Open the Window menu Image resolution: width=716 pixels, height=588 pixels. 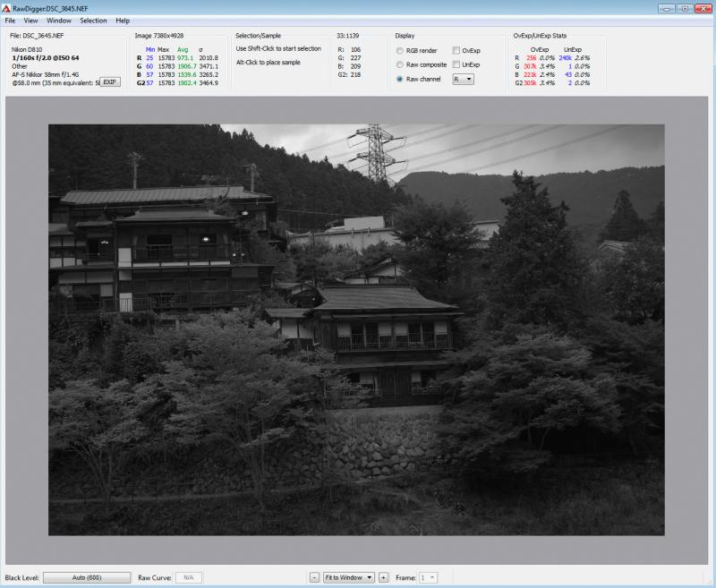pos(59,21)
